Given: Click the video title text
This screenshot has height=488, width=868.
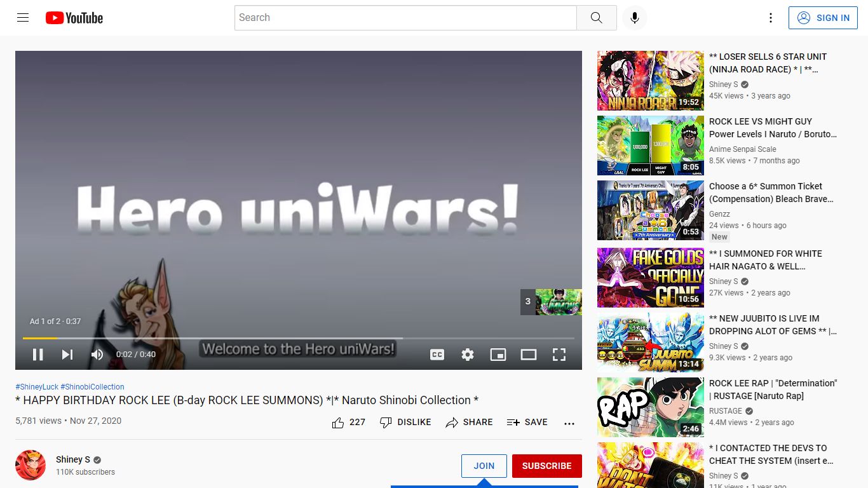Looking at the screenshot, I should point(247,400).
